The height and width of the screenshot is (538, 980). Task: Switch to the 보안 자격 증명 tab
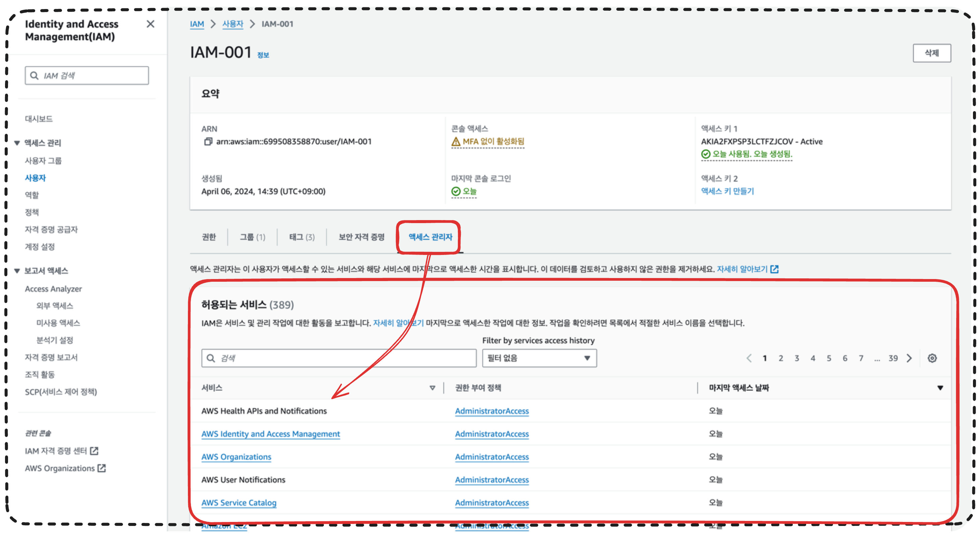361,237
